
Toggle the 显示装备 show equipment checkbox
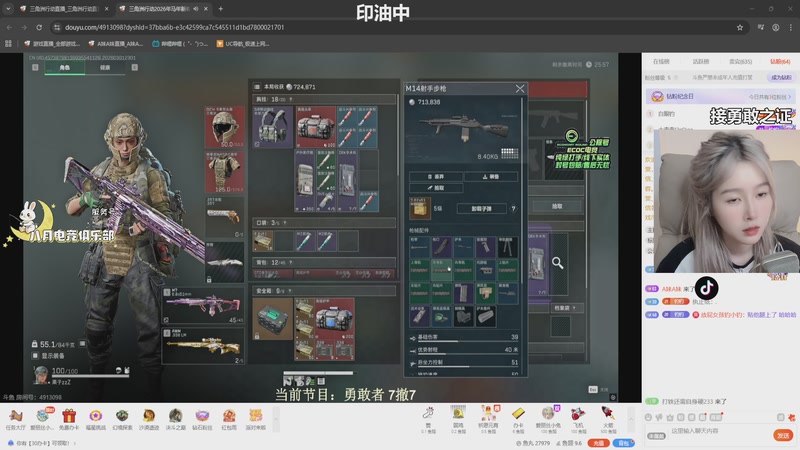[x=35, y=356]
